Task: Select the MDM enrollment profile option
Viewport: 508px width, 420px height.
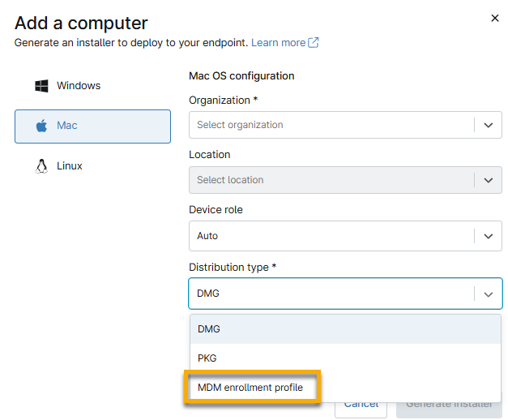Action: (x=251, y=388)
